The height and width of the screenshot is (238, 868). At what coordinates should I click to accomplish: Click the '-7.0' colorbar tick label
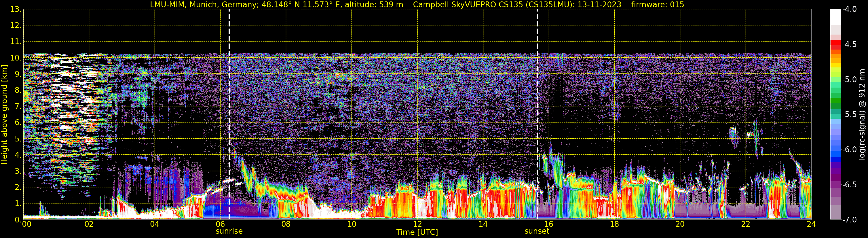coord(849,220)
